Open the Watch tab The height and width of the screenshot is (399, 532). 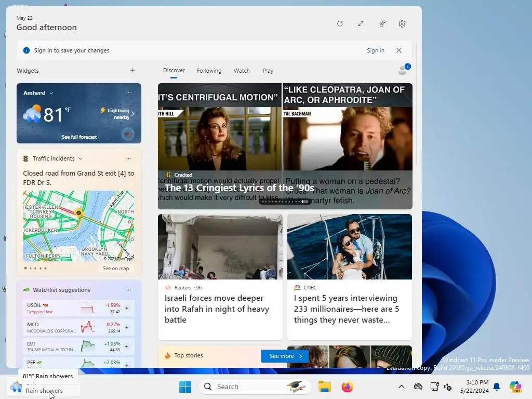click(x=242, y=71)
